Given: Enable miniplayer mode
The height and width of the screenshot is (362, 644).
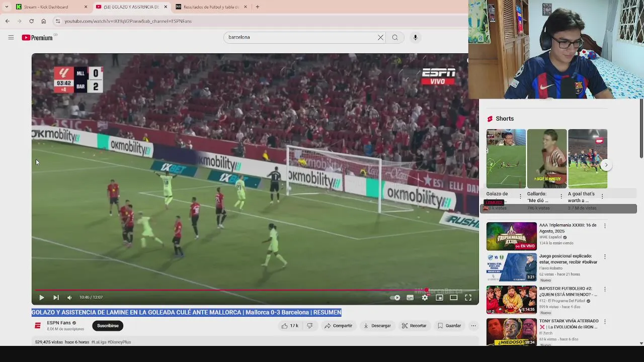Looking at the screenshot, I should (x=439, y=298).
